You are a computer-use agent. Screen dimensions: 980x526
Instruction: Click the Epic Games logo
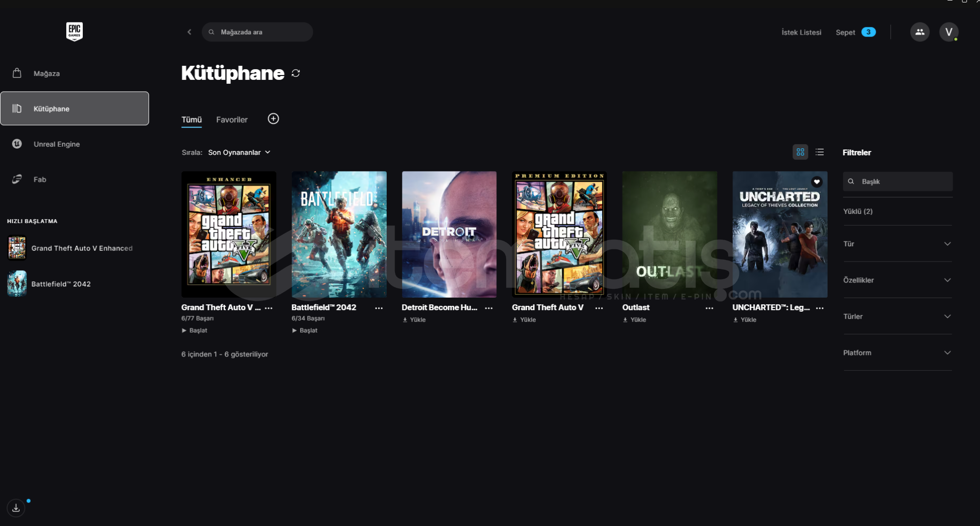point(75,32)
